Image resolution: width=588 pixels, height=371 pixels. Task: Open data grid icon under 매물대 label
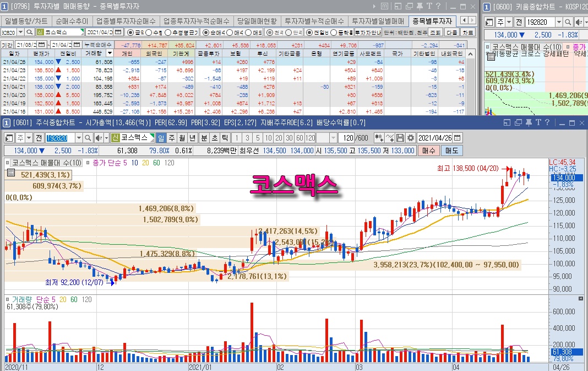click(x=11, y=173)
